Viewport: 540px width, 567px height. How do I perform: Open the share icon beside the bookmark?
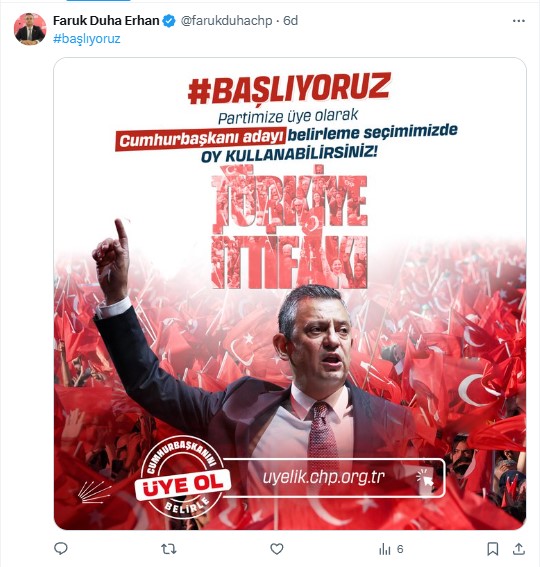pyautogui.click(x=519, y=549)
